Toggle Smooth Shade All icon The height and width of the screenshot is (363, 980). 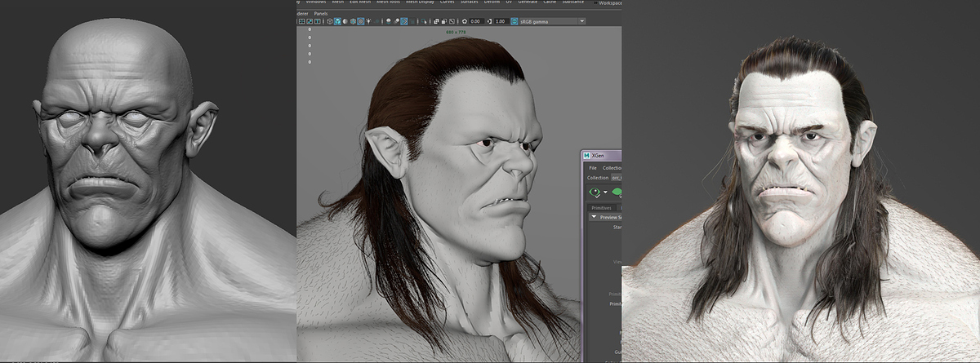click(x=337, y=21)
